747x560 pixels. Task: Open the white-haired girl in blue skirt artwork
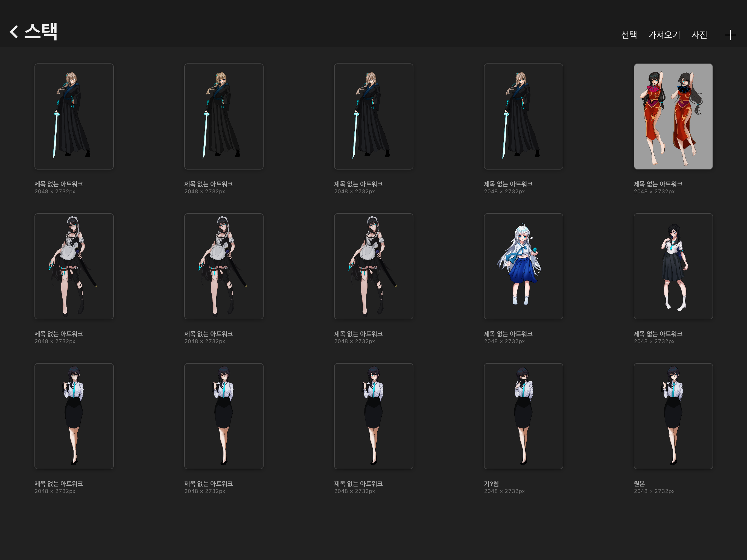pos(523,266)
